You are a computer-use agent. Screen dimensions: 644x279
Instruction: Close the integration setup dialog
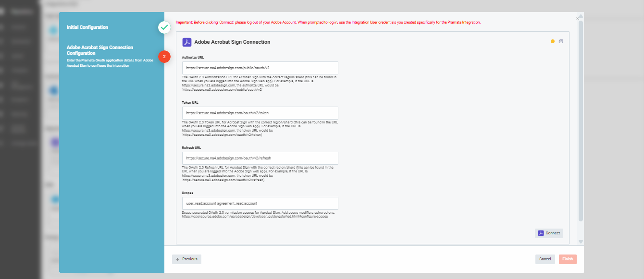[x=578, y=18]
